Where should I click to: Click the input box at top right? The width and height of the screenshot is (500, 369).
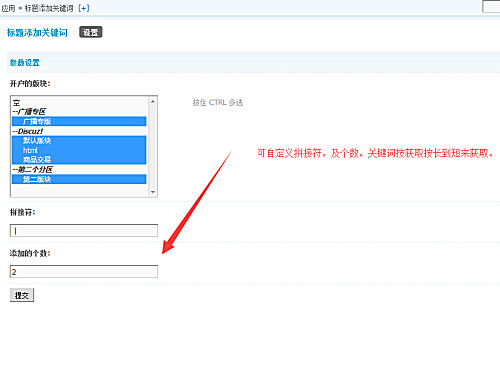491,7
